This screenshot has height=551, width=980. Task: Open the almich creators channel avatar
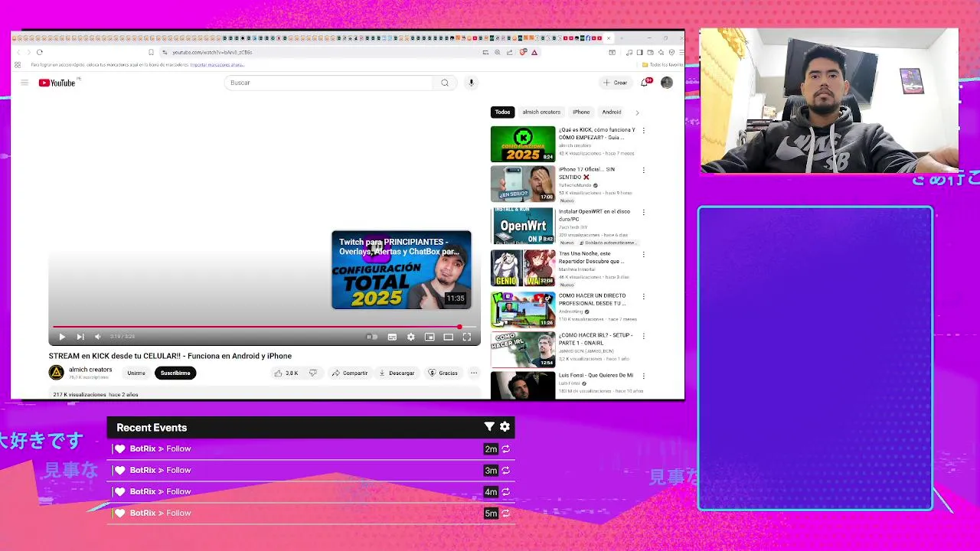click(x=57, y=373)
